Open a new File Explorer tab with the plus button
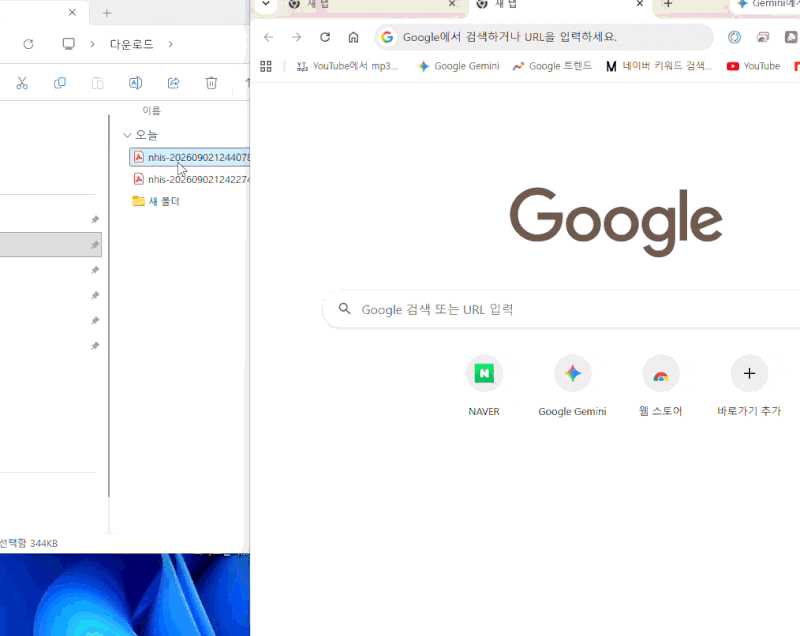Screen dimensions: 800x636 click(x=107, y=13)
